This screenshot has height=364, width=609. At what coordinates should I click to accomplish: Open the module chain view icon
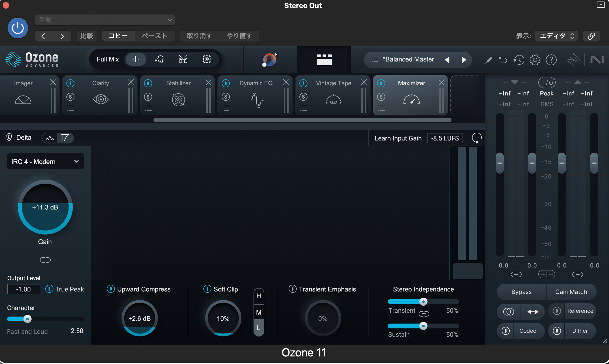[324, 60]
